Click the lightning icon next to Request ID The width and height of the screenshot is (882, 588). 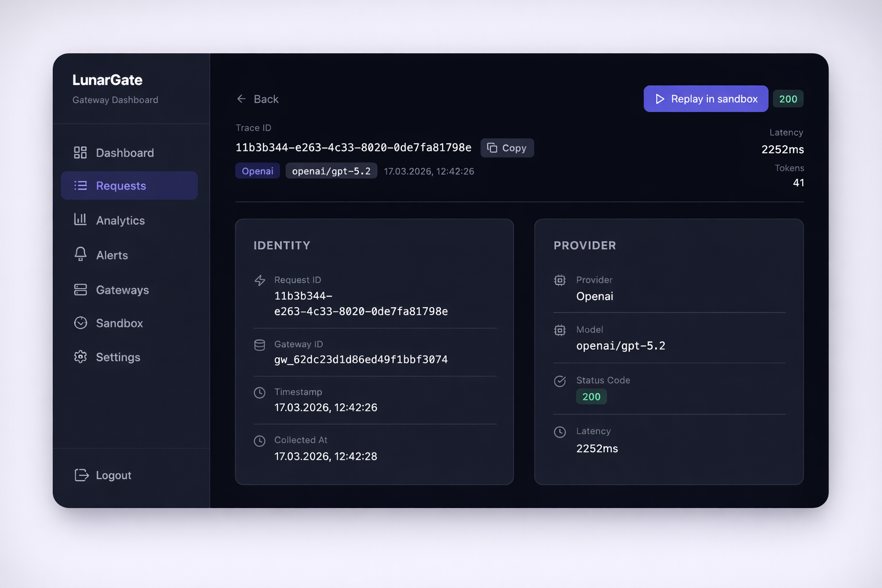[260, 280]
